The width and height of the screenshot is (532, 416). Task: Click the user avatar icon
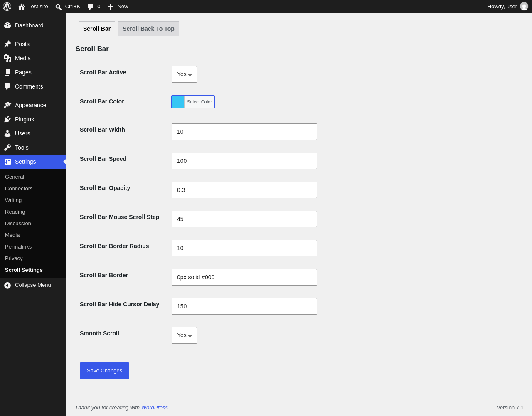524,6
